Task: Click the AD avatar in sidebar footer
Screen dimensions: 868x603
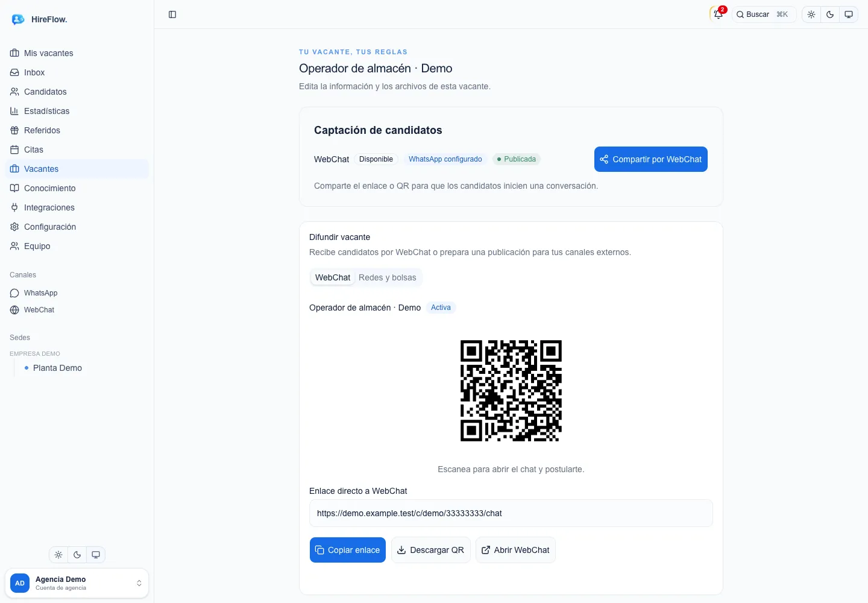Action: (x=20, y=583)
